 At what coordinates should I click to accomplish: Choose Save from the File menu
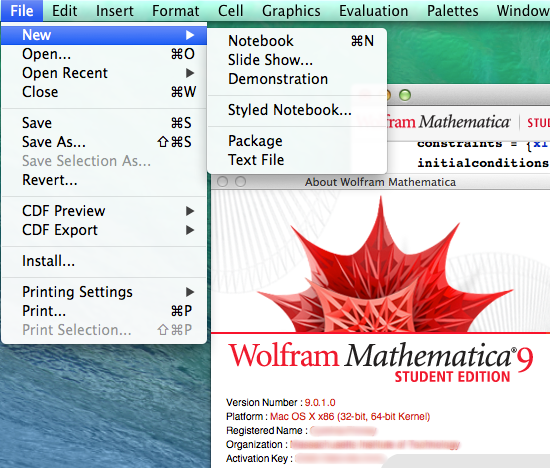click(x=104, y=123)
